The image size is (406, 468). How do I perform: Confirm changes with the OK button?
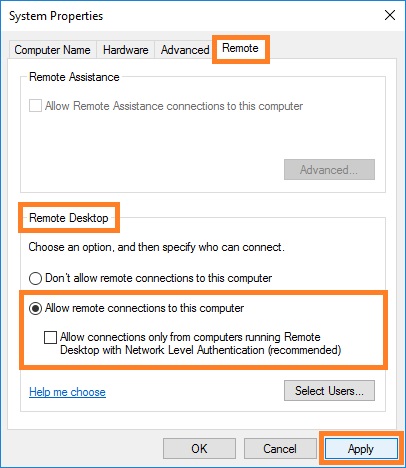[x=199, y=448]
